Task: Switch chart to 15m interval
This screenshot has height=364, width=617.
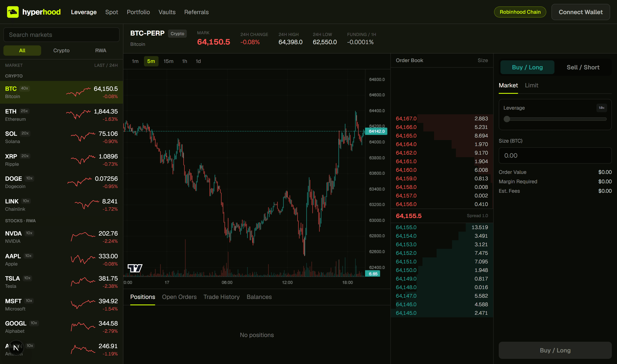Action: [x=168, y=61]
